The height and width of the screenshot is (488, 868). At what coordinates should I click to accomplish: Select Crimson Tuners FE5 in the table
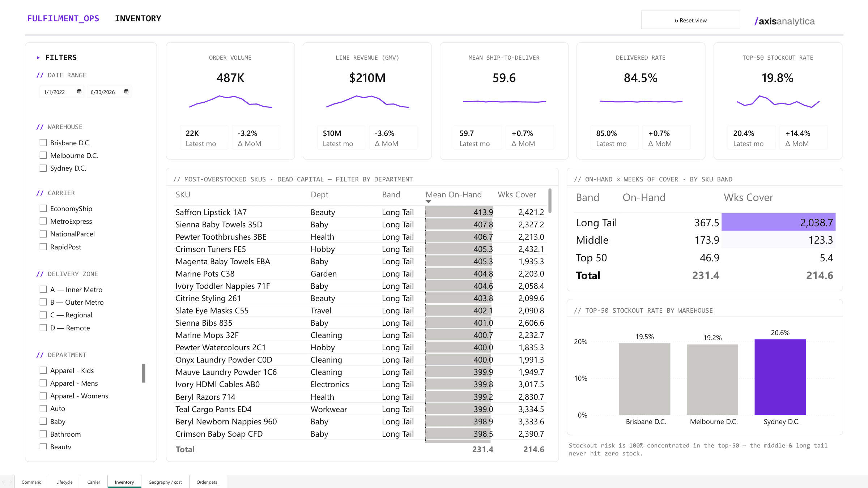tap(210, 249)
